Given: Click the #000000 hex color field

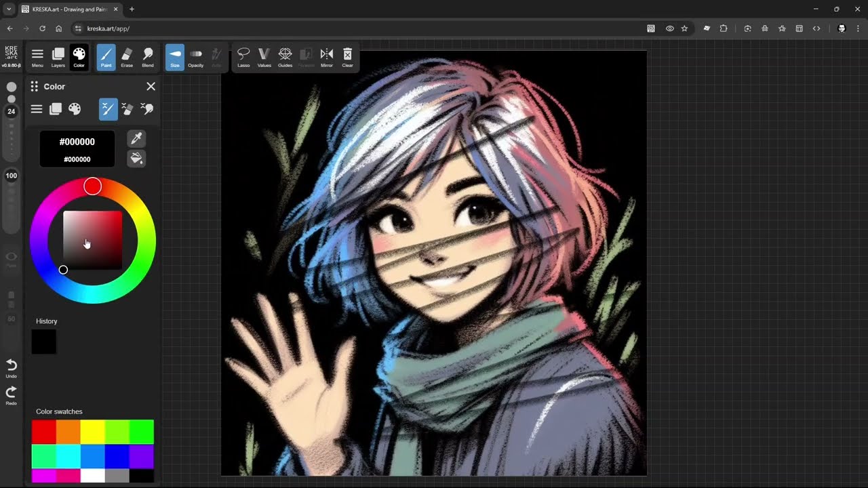Looking at the screenshot, I should (x=77, y=142).
